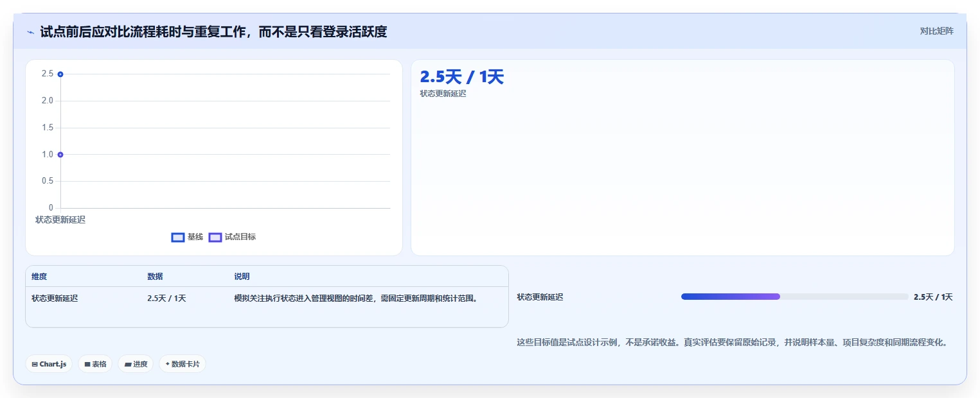
Task: Click the large 2.5天 / 1天 card value
Action: [x=461, y=77]
